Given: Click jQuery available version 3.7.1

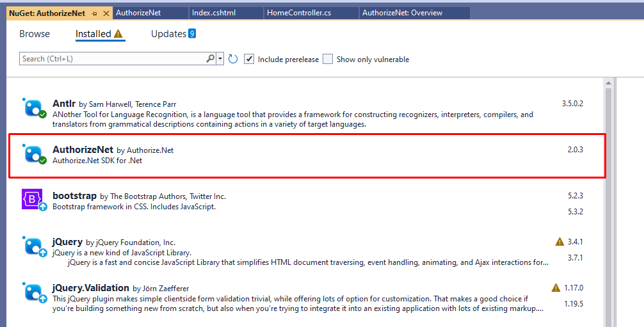Looking at the screenshot, I should pos(576,258).
